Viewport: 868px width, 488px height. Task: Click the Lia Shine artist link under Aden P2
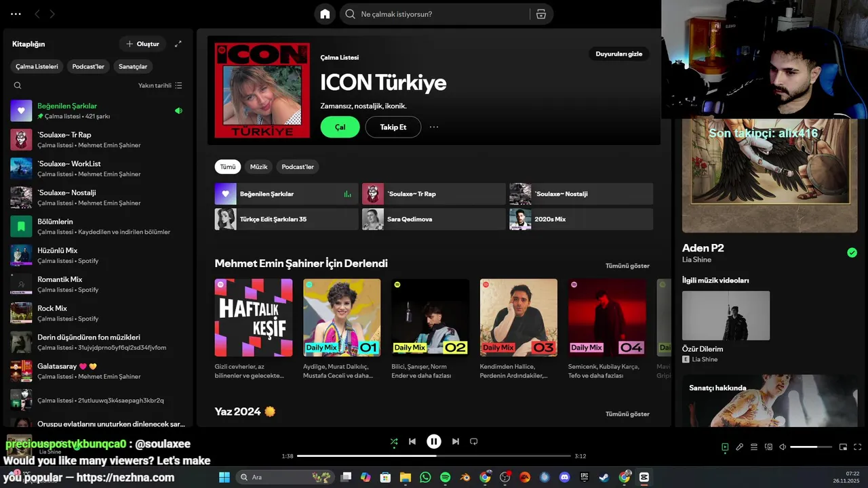click(x=696, y=260)
